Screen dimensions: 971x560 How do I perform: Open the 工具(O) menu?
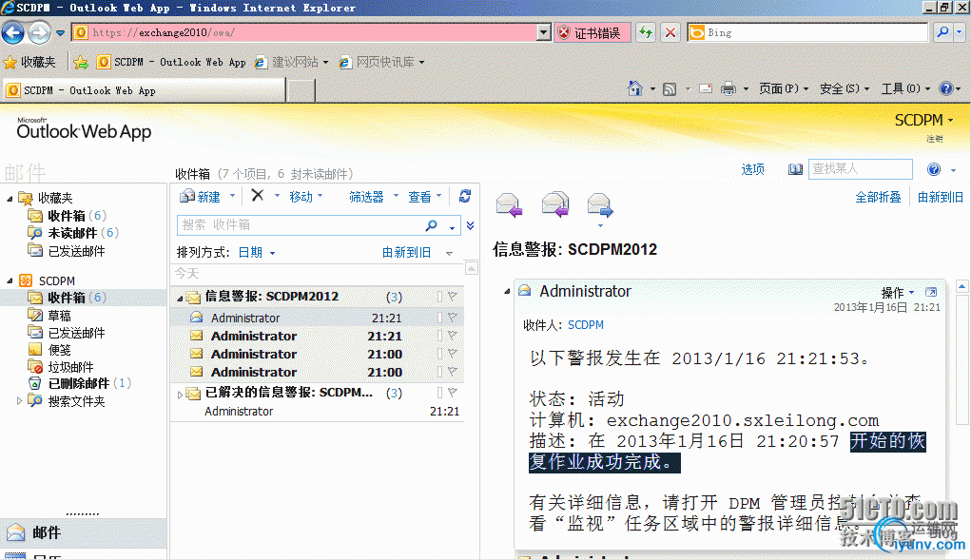[905, 89]
